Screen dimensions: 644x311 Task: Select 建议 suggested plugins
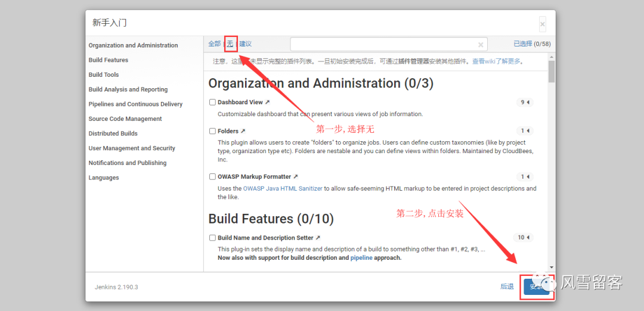(x=246, y=44)
